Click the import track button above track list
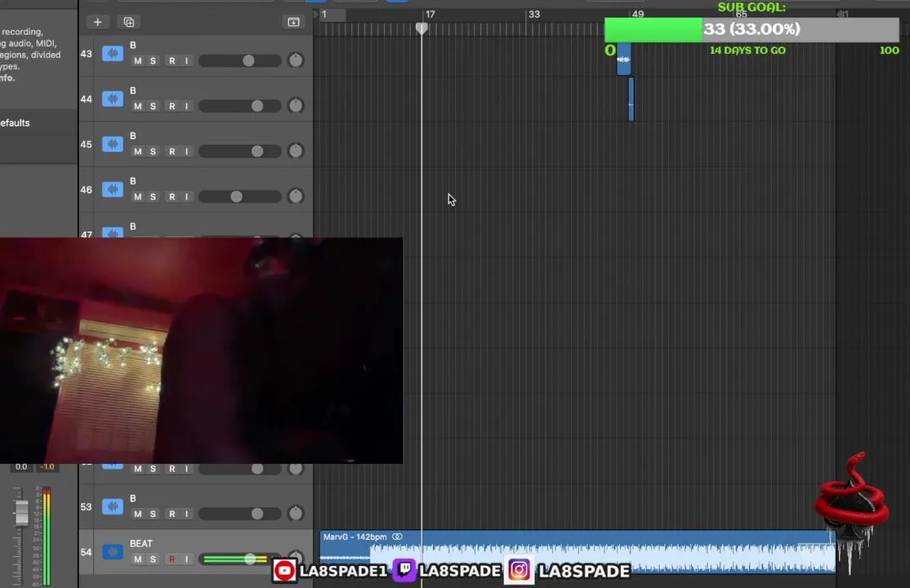Image resolution: width=910 pixels, height=588 pixels. [x=293, y=22]
